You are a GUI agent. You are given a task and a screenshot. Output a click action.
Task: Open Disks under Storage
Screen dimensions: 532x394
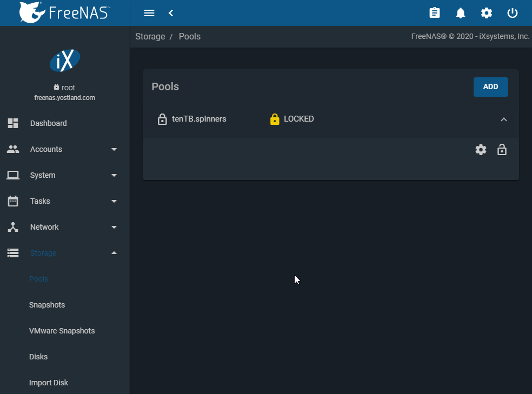pyautogui.click(x=38, y=357)
